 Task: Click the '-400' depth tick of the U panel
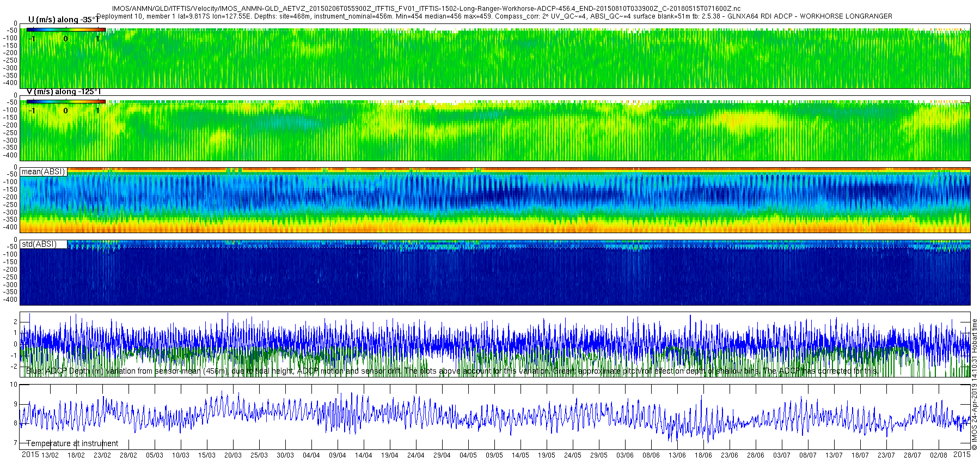tap(10, 83)
